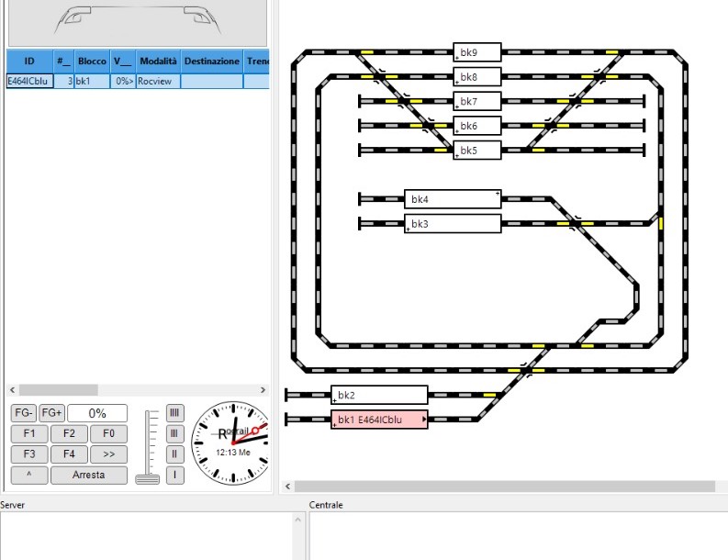Viewport: 728px width, 560px height.
Task: Click the Rocrail analog clock
Action: tap(230, 442)
